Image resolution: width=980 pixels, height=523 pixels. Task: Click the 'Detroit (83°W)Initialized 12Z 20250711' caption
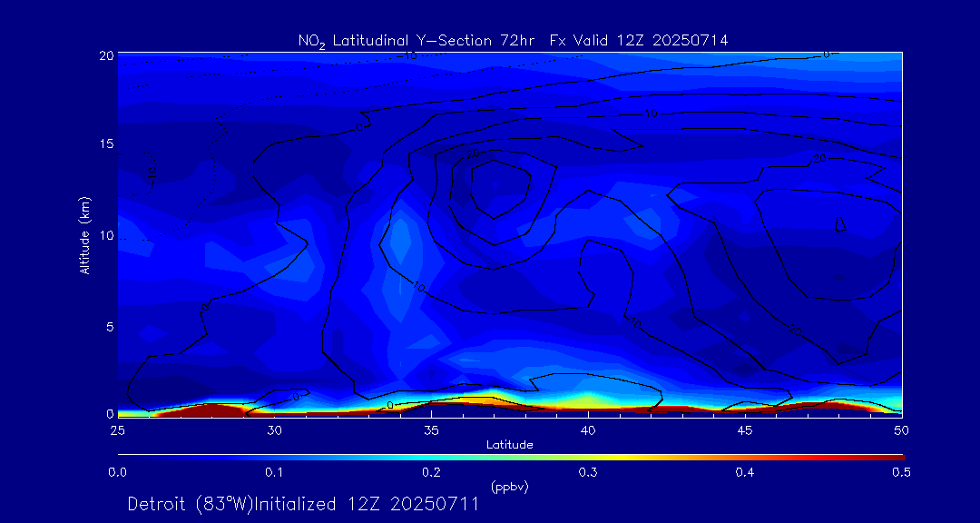click(303, 504)
